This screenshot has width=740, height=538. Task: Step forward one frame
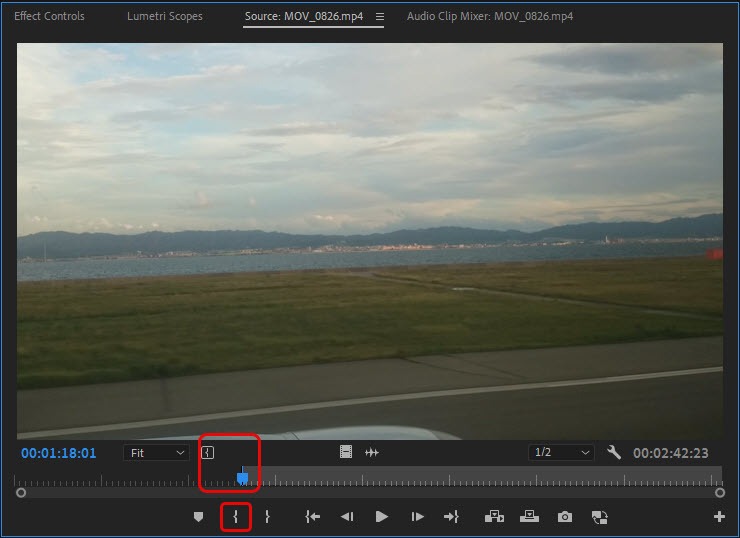417,517
